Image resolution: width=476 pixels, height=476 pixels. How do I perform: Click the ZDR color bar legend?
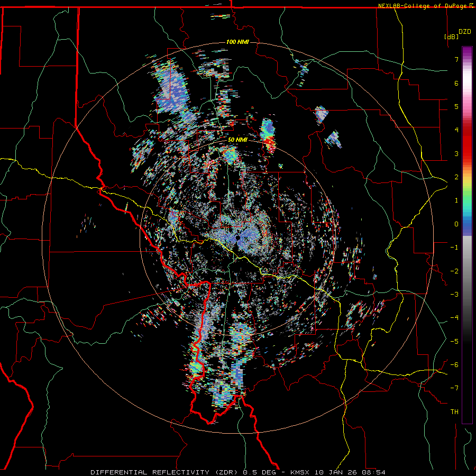[x=467, y=235]
